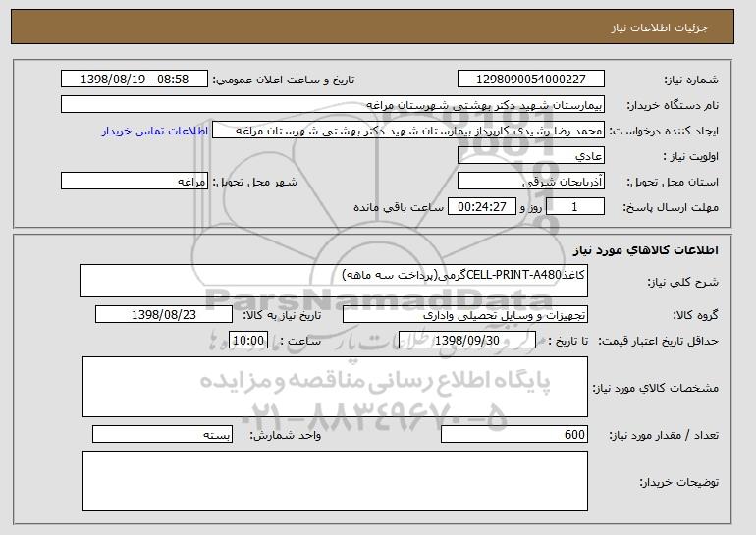This screenshot has width=756, height=535.
Task: Click the label تاریخ و ساعت اعلان عمومی
Action: tap(284, 80)
